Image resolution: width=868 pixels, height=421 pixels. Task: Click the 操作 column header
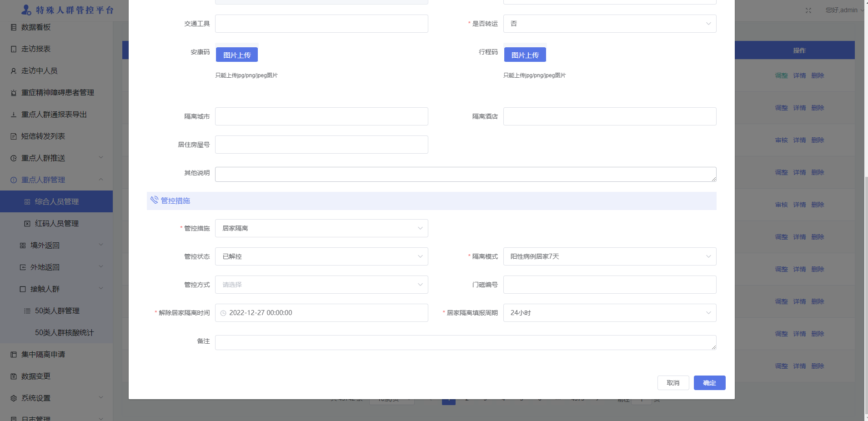point(799,50)
